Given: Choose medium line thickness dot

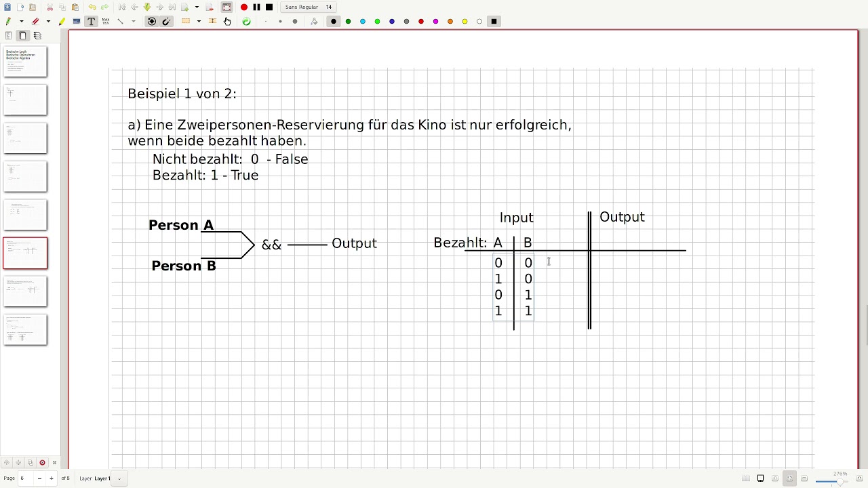Looking at the screenshot, I should (x=280, y=22).
